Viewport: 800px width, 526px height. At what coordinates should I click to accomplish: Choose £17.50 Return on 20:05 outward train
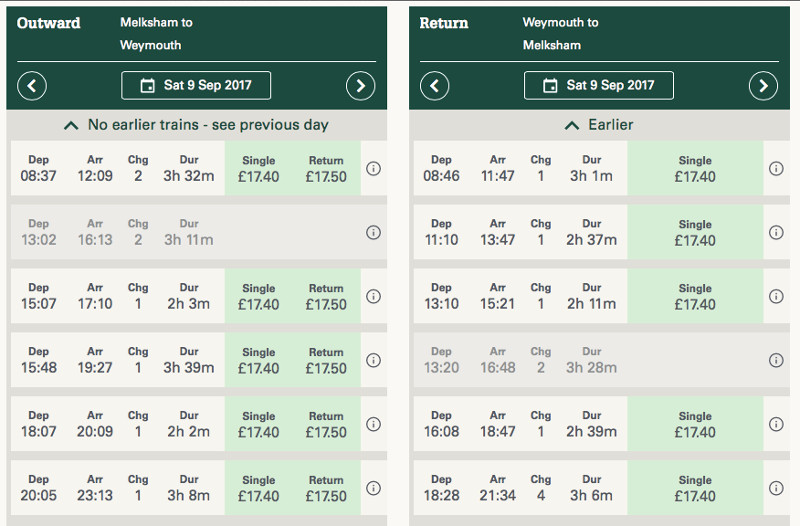pyautogui.click(x=326, y=488)
